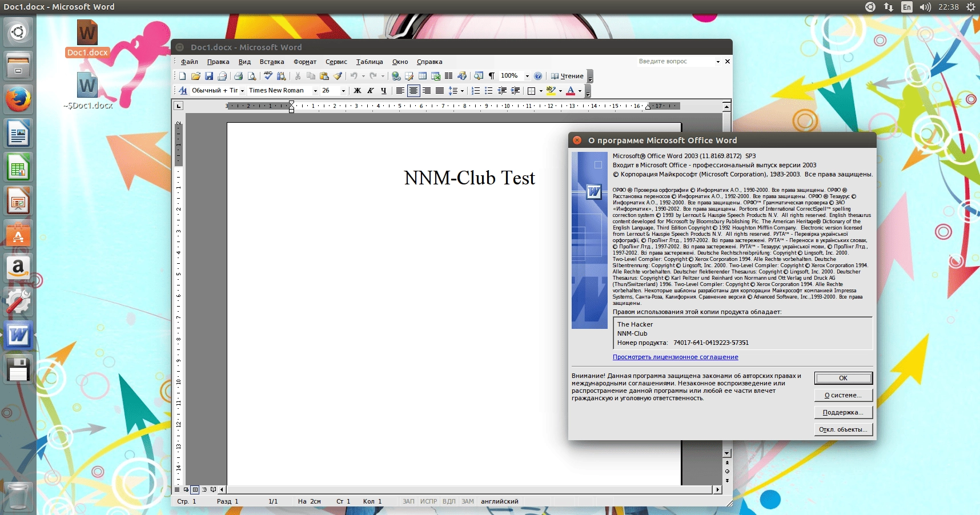Toggle ИСПР track changes in status bar
The height and width of the screenshot is (515, 980).
428,501
